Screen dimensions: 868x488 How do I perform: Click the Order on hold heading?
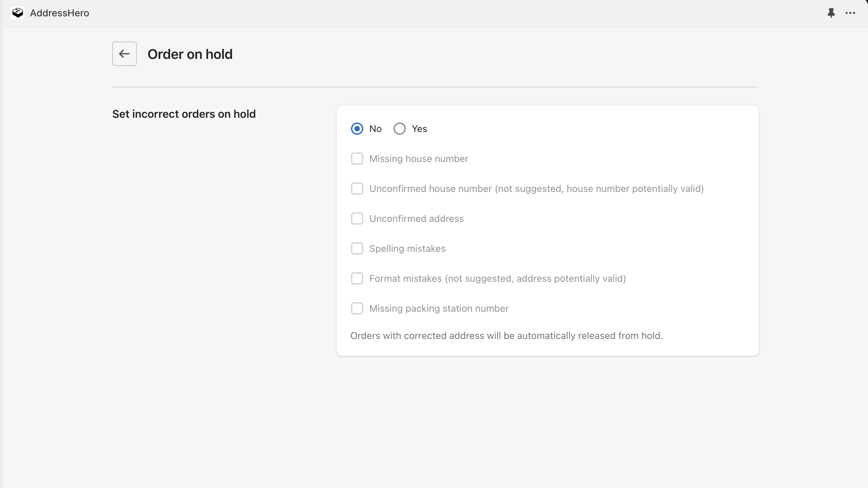coord(190,54)
